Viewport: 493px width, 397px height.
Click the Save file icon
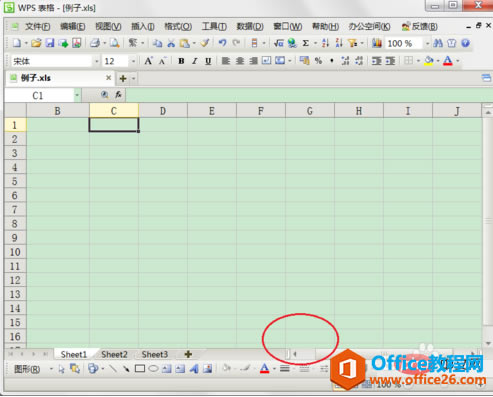[50, 43]
